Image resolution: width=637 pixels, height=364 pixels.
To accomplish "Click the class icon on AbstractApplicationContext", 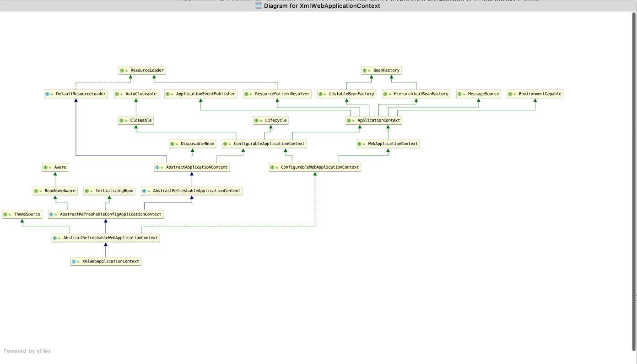I will [x=157, y=167].
